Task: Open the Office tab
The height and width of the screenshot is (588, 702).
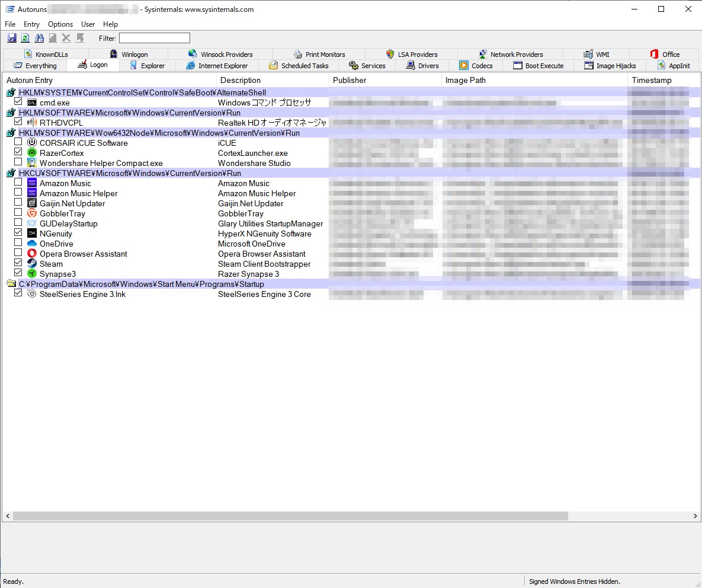Action: (x=665, y=54)
